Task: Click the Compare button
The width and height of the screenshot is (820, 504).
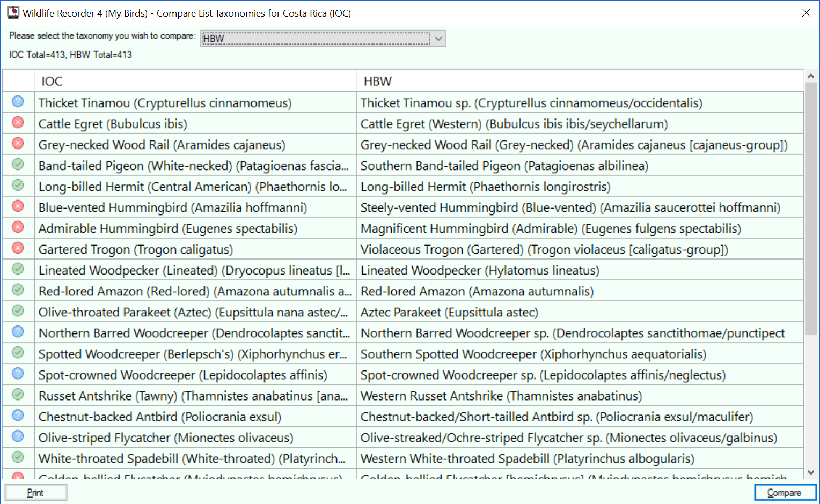Action: (785, 492)
